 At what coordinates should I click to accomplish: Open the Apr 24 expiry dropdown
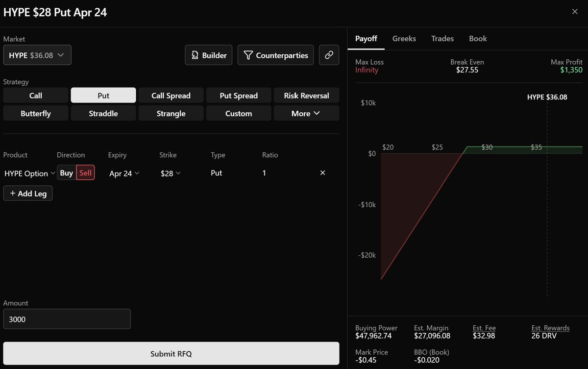(124, 173)
